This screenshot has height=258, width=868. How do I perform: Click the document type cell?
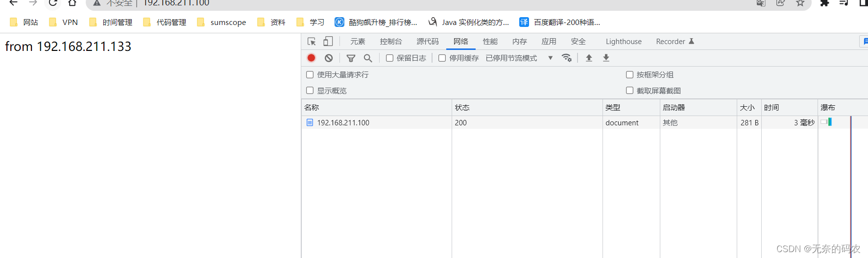(x=631, y=123)
